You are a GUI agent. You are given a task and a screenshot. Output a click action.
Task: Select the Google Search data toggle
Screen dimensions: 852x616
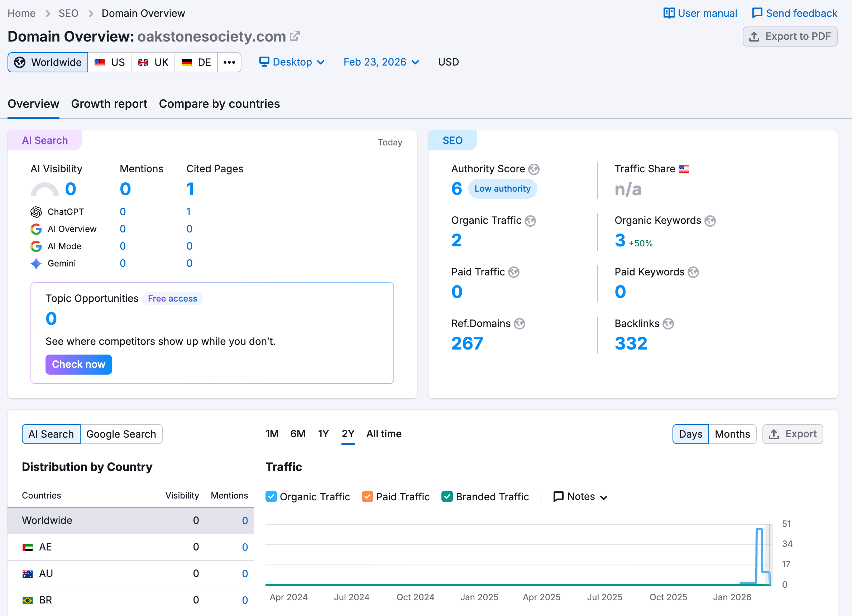coord(121,434)
